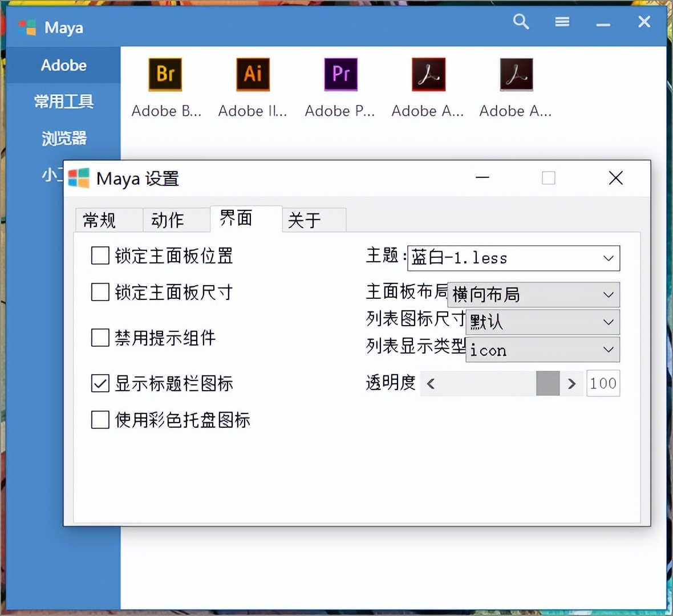Launch Adobe Illustrator shortcut icon

coord(253,75)
